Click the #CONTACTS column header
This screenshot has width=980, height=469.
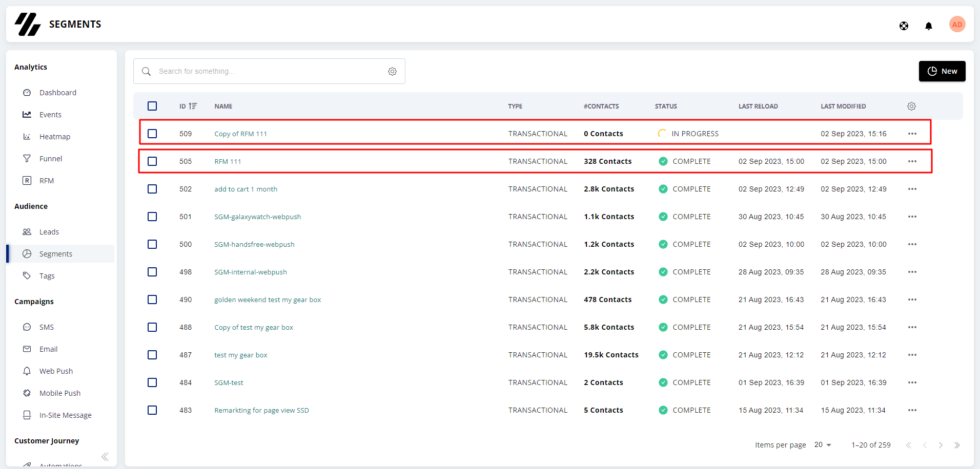[601, 106]
